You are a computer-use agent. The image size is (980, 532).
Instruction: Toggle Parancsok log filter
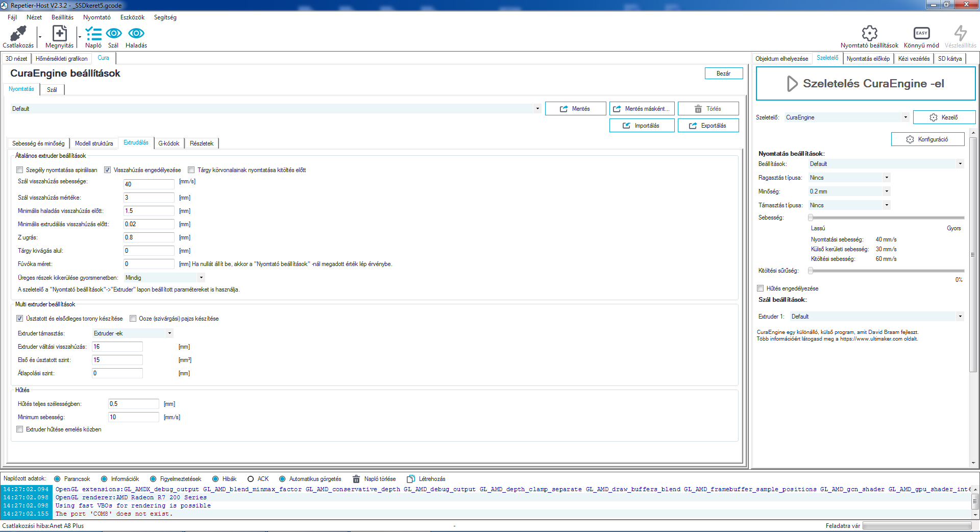[57, 479]
